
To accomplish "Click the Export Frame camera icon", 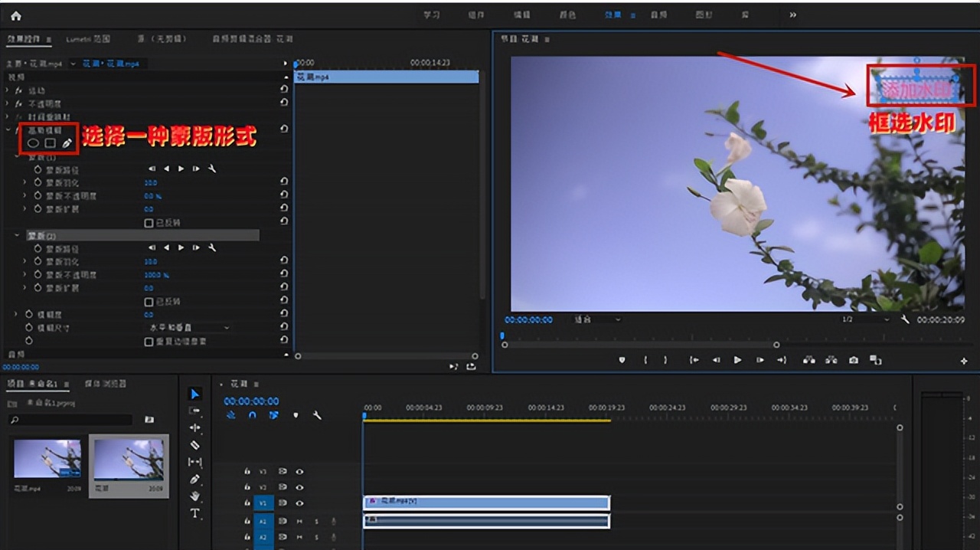I will click(x=853, y=360).
